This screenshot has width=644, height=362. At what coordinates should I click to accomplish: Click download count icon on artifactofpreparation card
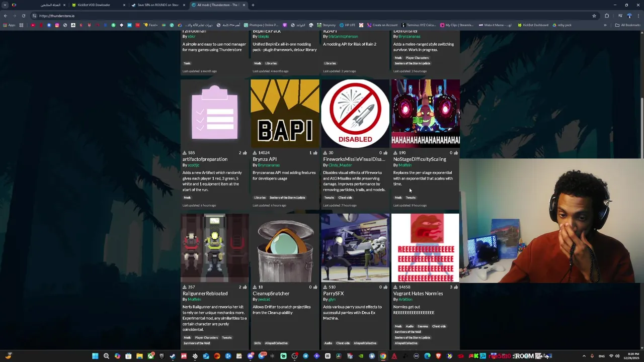(x=184, y=153)
